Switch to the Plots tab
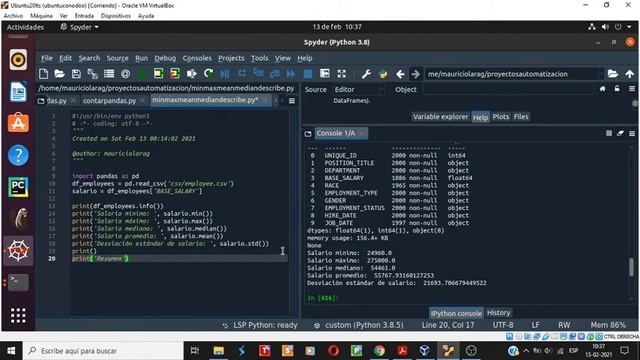 pyautogui.click(x=500, y=117)
